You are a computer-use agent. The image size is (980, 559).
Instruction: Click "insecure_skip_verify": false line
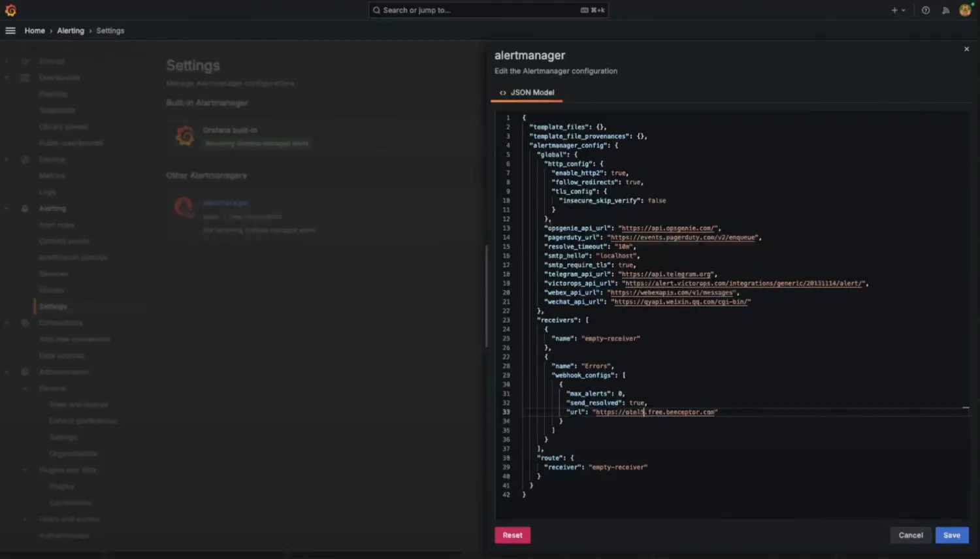[613, 200]
